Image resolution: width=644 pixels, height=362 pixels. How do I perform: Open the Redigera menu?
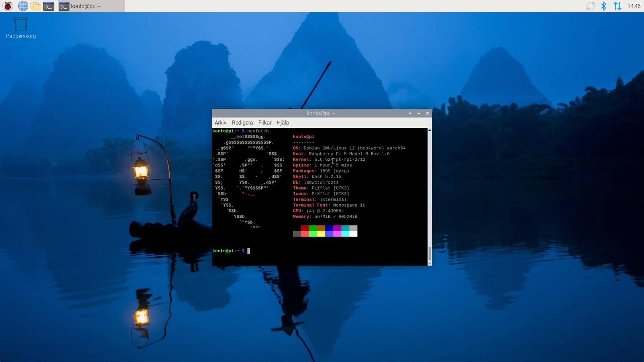coord(242,122)
